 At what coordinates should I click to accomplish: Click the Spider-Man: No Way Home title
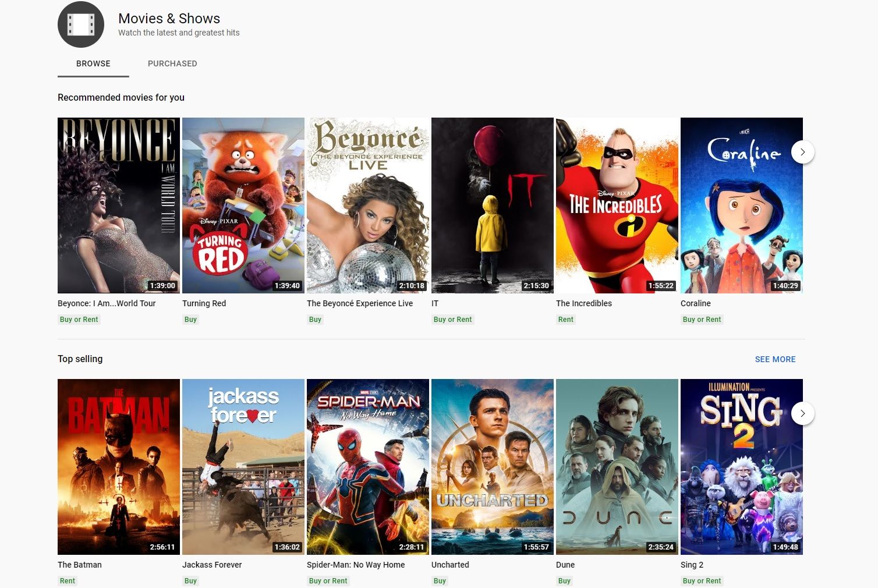[x=356, y=565]
